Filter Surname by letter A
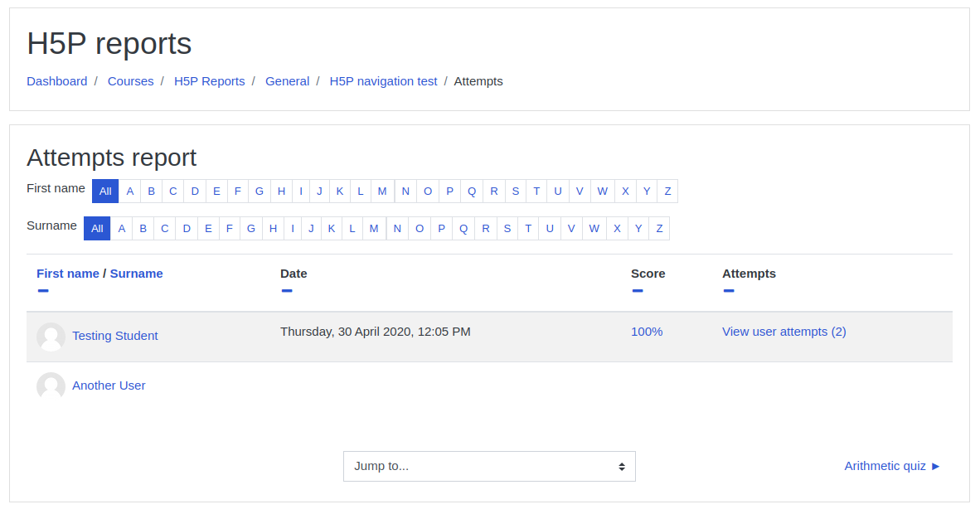Screen dimensions: 980x514 click(x=122, y=229)
